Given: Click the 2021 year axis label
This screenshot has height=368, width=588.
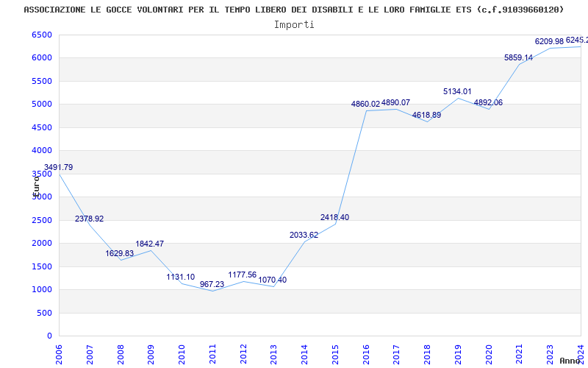Looking at the screenshot, I should tap(520, 355).
